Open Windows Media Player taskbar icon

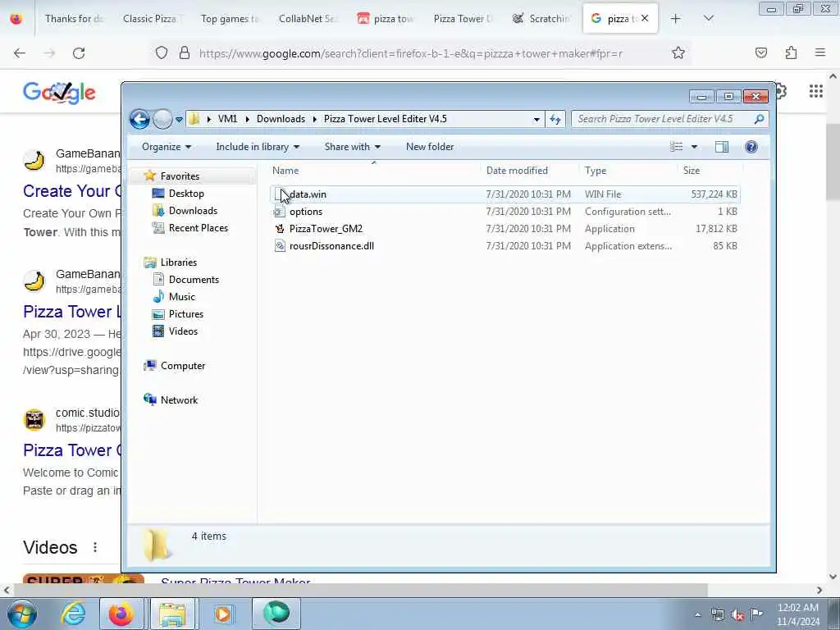click(x=223, y=614)
